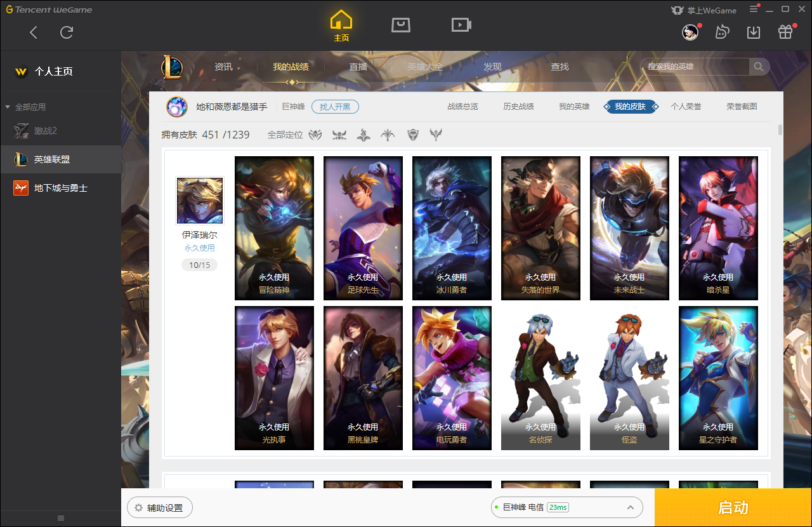Switch to the 英雄大全 tab
Image resolution: width=812 pixels, height=527 pixels.
pyautogui.click(x=425, y=67)
